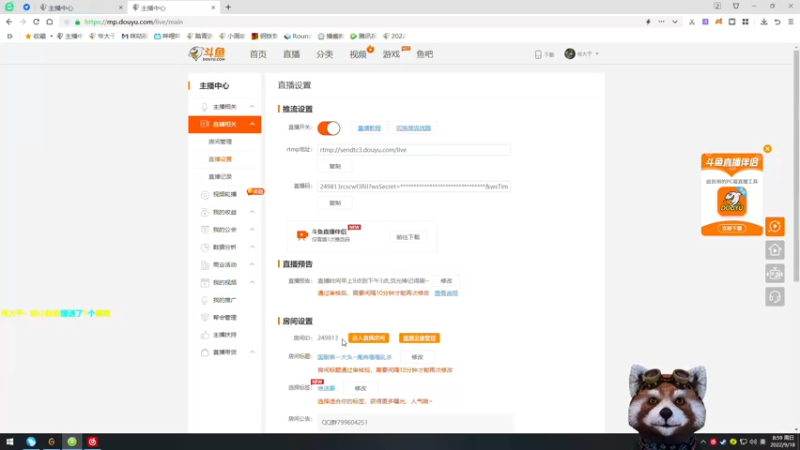Select 直播记录 in sidebar
Viewport: 800px width, 450px height.
click(220, 177)
